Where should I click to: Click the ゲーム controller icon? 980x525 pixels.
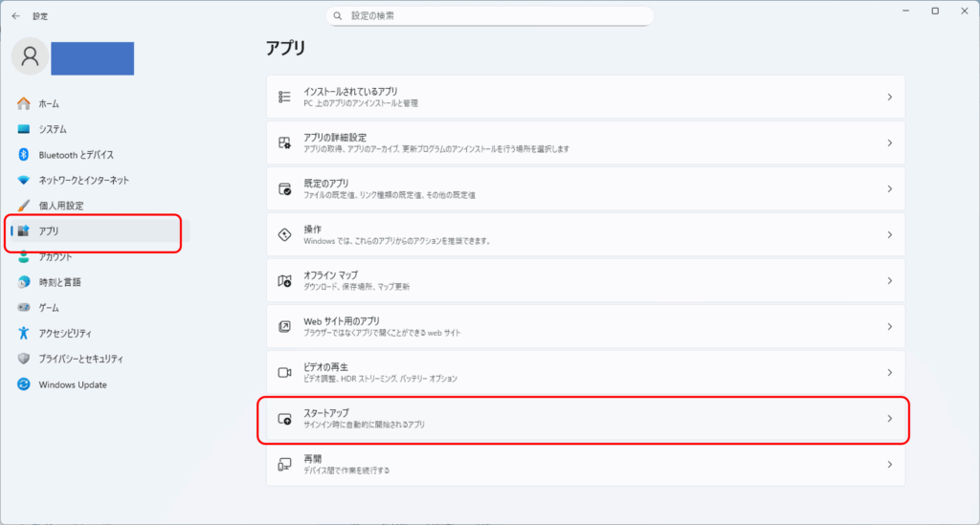point(24,308)
